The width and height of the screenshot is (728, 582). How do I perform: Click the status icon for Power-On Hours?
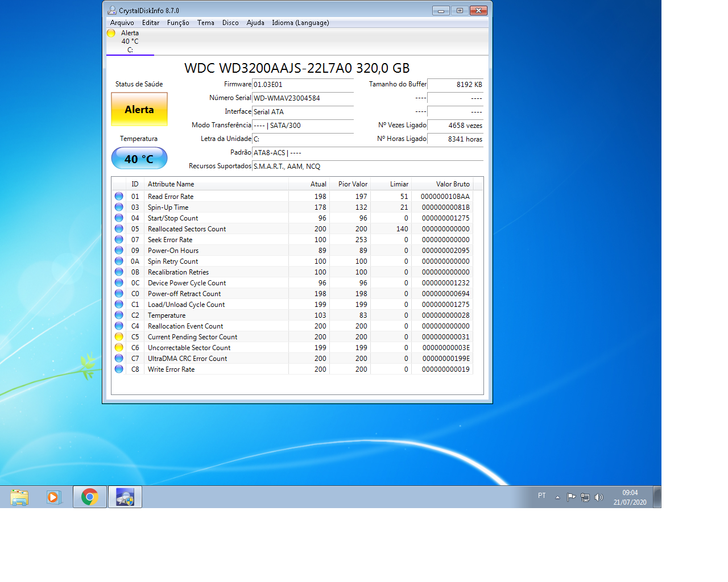pyautogui.click(x=119, y=250)
